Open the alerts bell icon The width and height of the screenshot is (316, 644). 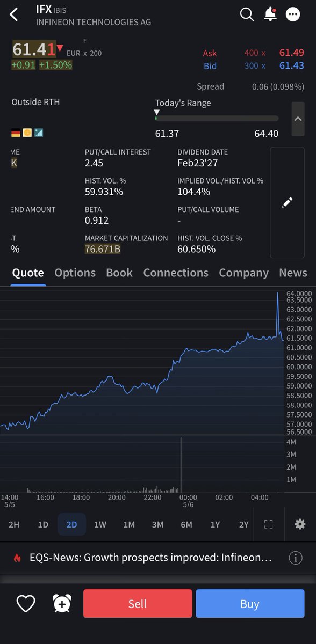270,14
